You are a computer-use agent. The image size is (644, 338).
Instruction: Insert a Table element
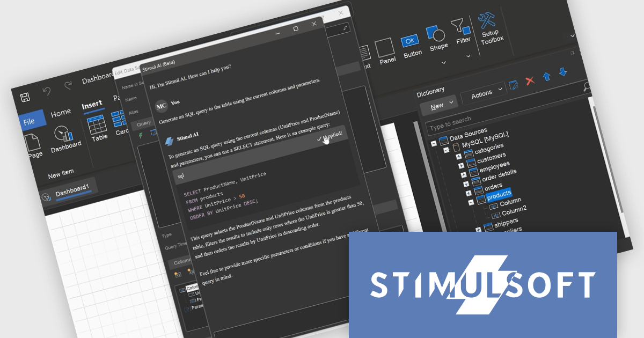pyautogui.click(x=98, y=128)
